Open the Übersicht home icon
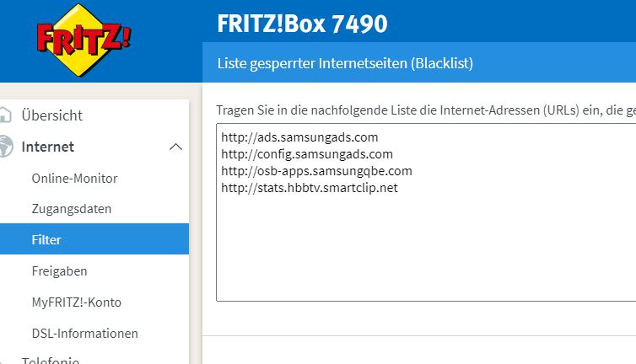The height and width of the screenshot is (364, 636). coord(5,115)
